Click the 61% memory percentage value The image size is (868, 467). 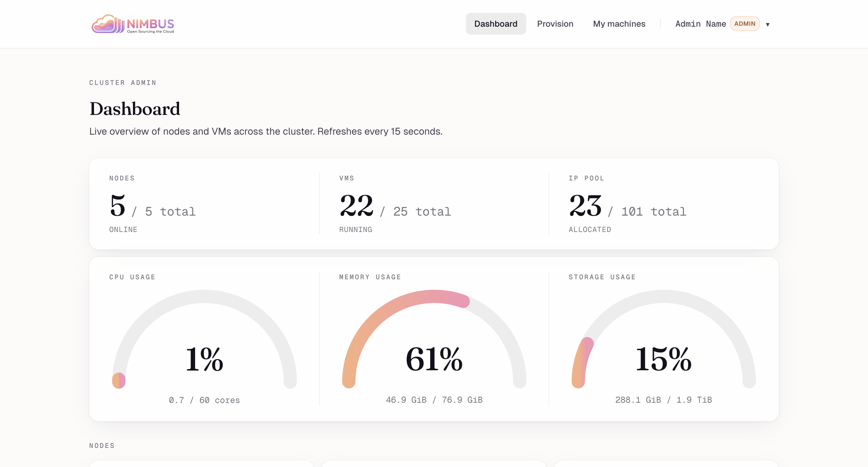[x=434, y=359]
